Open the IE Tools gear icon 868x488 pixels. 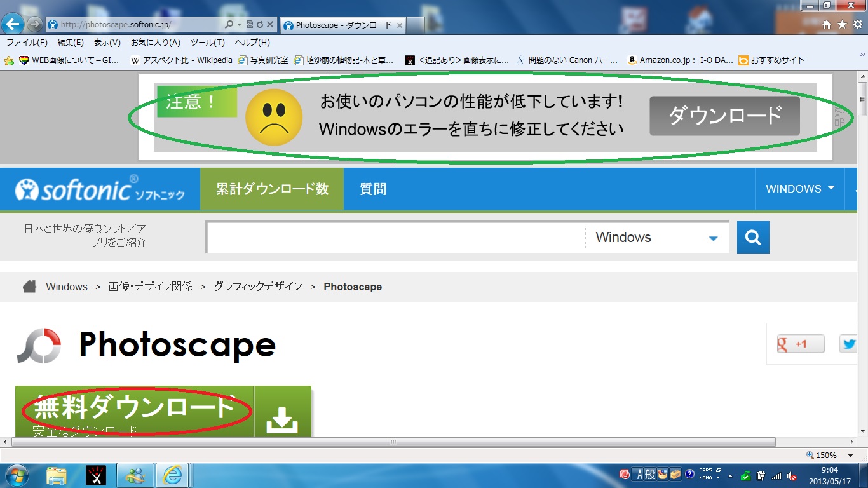(x=858, y=25)
